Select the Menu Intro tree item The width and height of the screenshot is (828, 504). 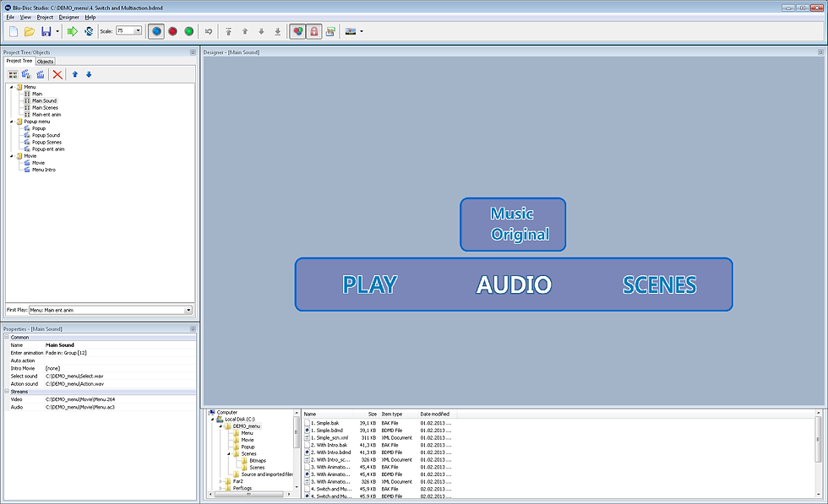coord(44,170)
